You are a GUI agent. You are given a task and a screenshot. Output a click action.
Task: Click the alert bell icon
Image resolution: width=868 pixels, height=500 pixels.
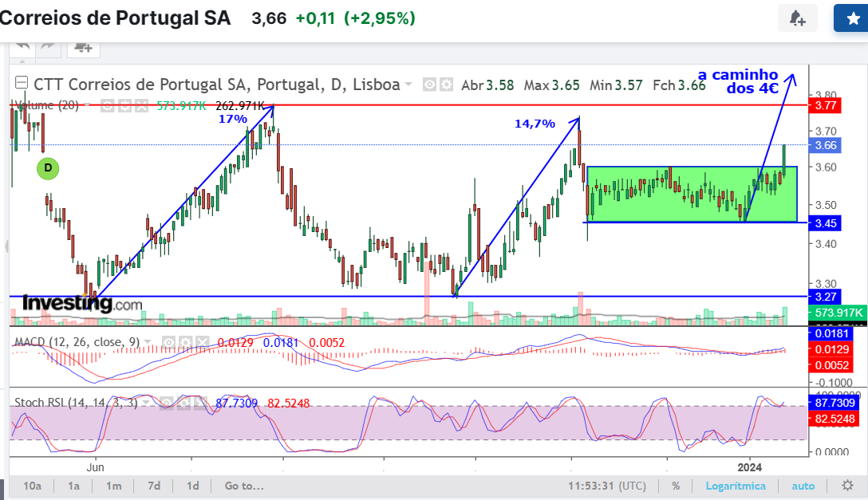pyautogui.click(x=797, y=19)
